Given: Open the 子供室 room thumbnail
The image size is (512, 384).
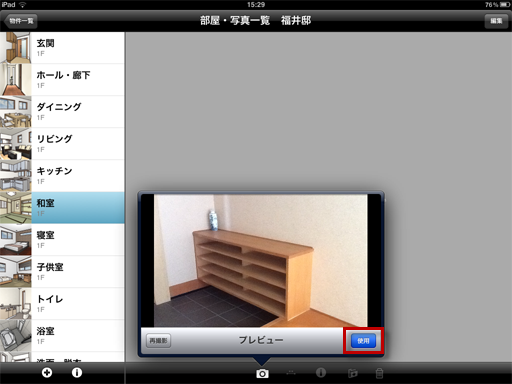Looking at the screenshot, I should click(x=16, y=272).
